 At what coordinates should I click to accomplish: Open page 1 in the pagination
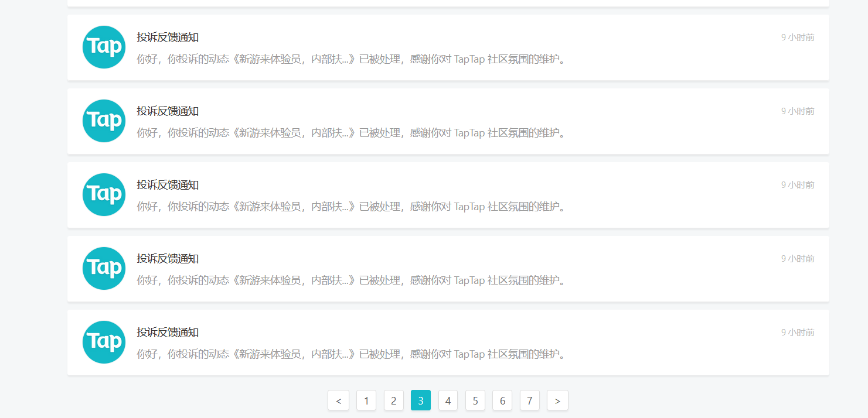click(x=366, y=400)
